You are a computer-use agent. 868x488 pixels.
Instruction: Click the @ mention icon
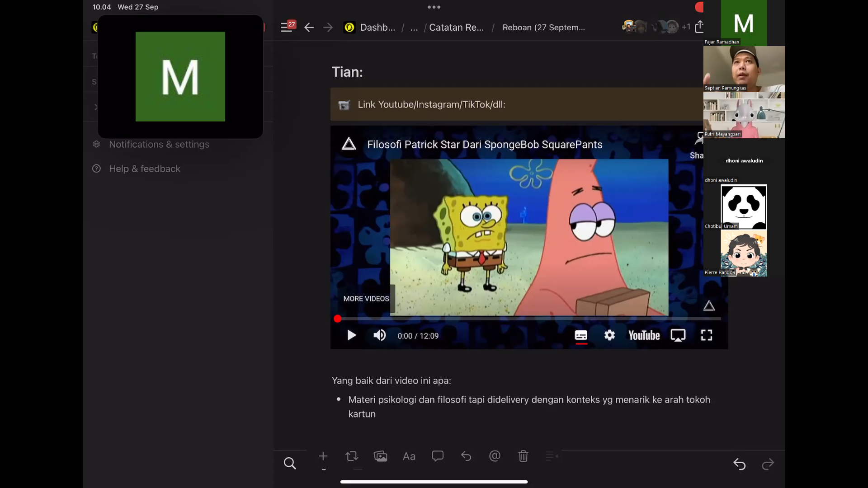[x=495, y=456]
